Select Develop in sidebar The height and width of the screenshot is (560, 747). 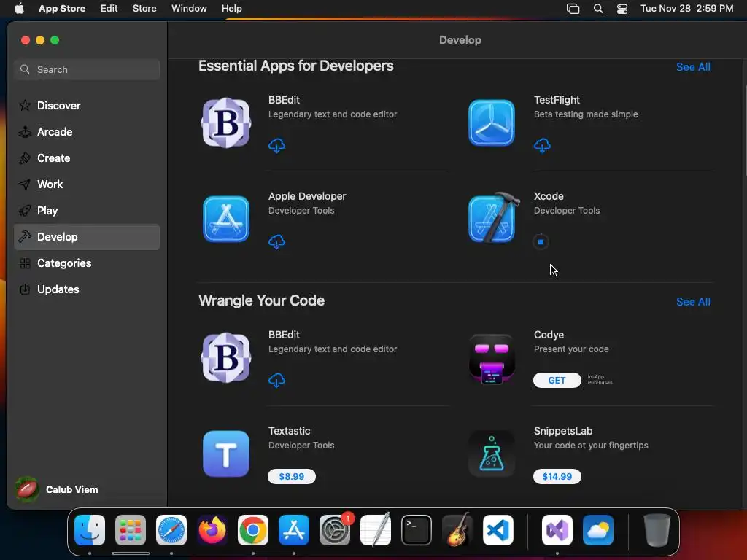point(87,237)
